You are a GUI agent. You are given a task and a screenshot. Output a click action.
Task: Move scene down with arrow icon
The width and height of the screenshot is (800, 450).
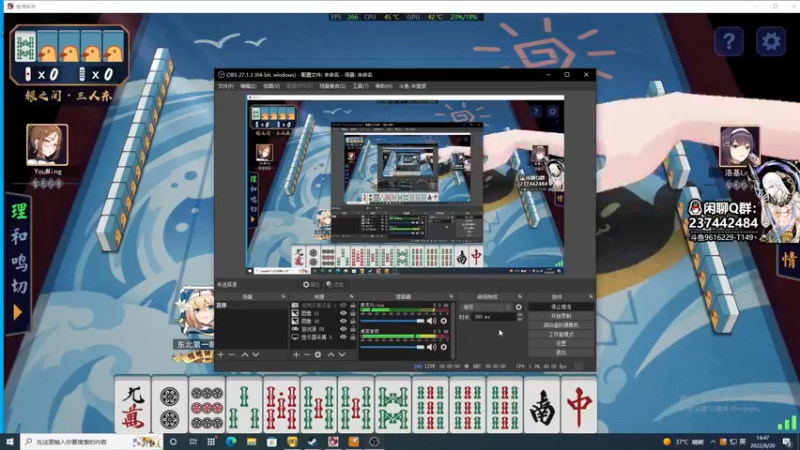click(256, 355)
